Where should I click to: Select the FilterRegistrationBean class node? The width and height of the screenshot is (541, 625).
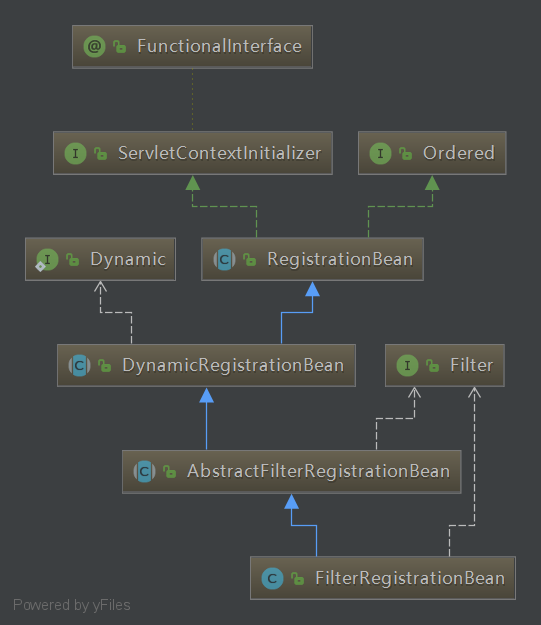point(383,578)
